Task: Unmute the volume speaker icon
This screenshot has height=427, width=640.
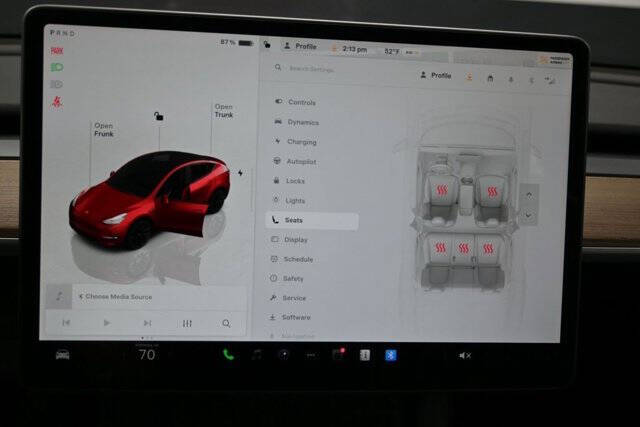Action: [465, 356]
